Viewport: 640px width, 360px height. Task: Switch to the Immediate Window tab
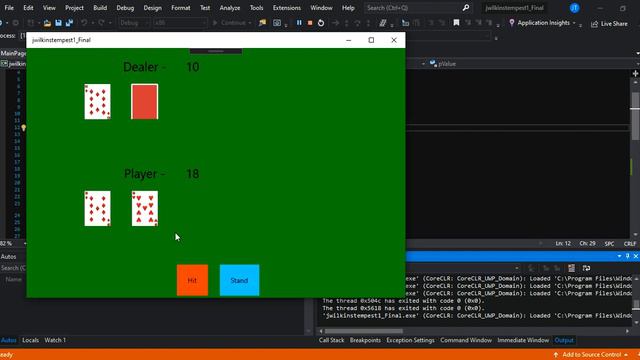(x=523, y=340)
